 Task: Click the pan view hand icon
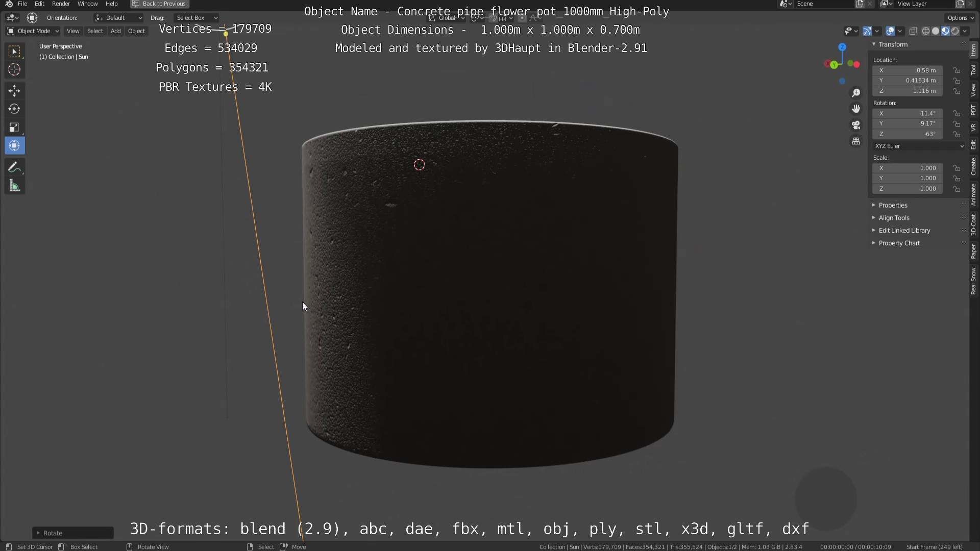click(x=856, y=109)
